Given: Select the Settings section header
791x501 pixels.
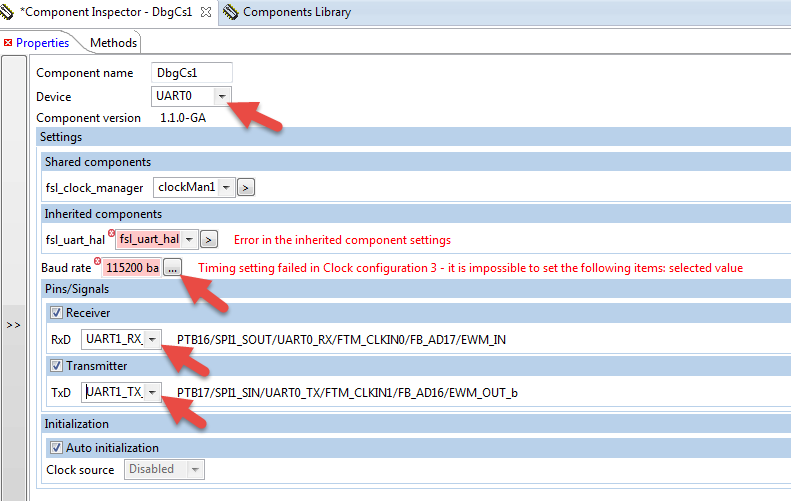Looking at the screenshot, I should [x=414, y=137].
